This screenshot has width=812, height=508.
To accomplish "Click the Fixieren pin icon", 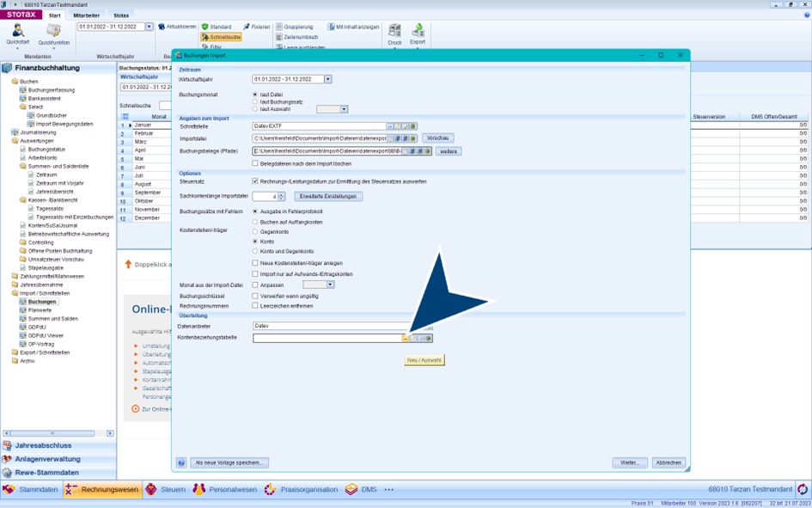I will pos(247,27).
